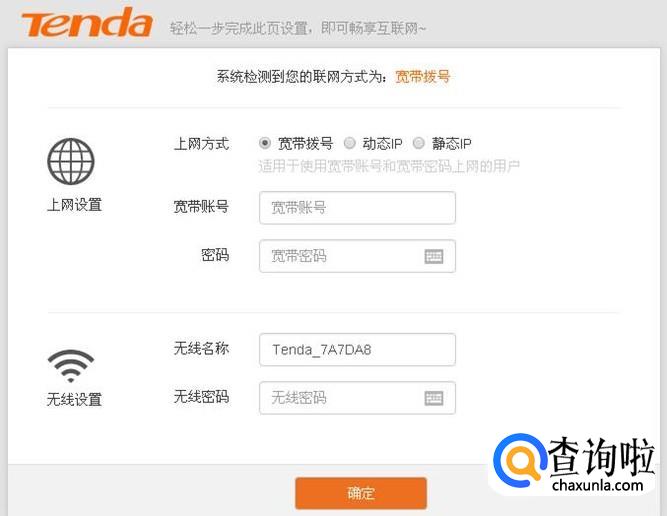Toggle keyboard icon in broadband password field
The height and width of the screenshot is (516, 667).
point(434,257)
